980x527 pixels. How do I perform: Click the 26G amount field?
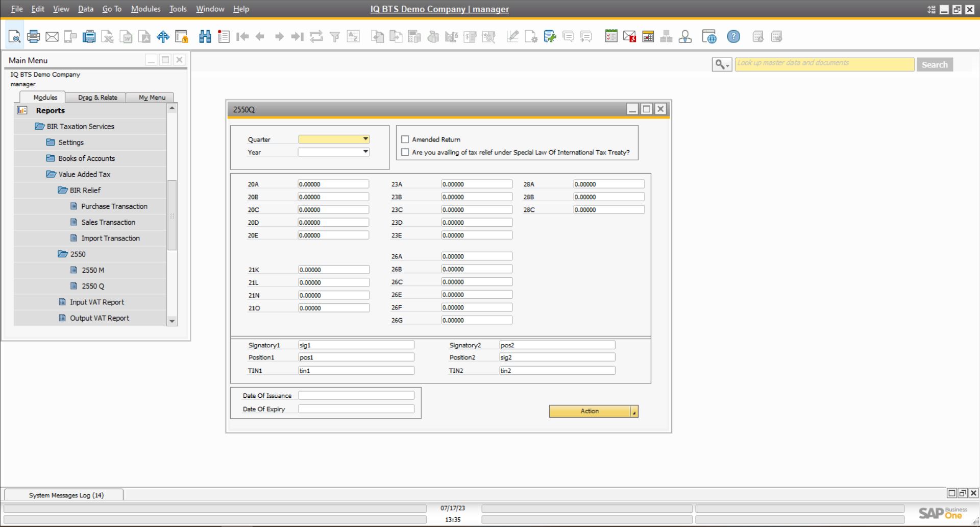click(477, 320)
